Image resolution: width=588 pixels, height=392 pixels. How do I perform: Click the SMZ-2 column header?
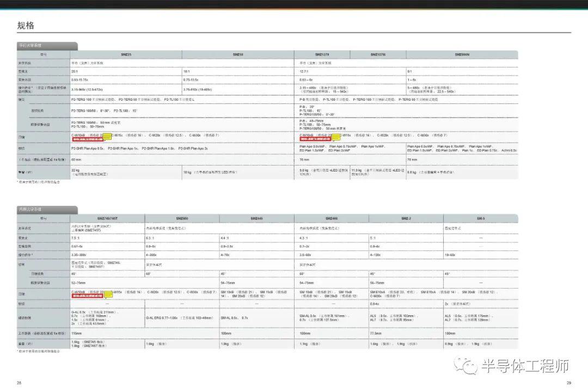click(x=406, y=218)
